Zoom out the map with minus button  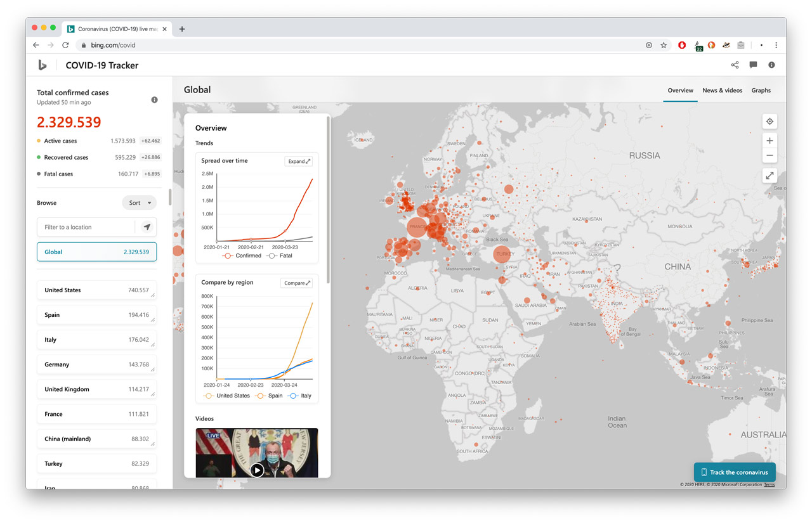click(769, 156)
